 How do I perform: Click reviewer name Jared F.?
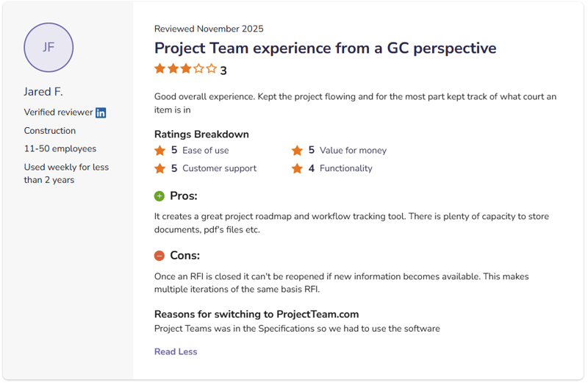43,92
